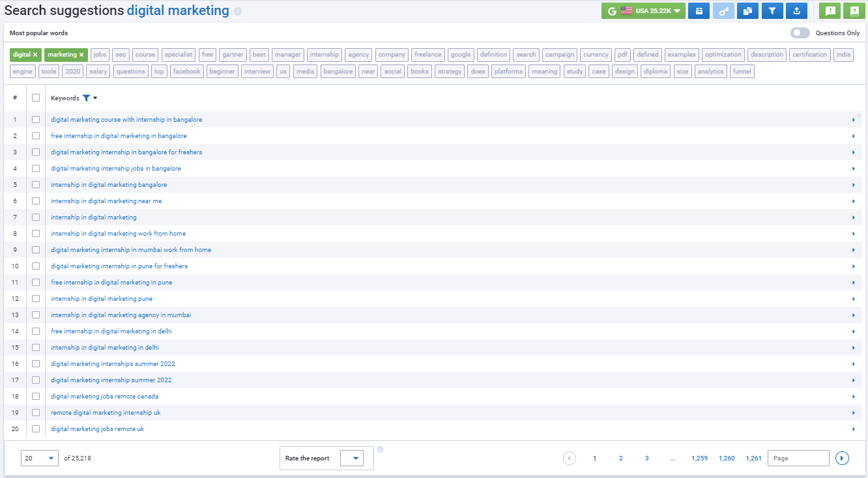The image size is (868, 478).
Task: Click the copy keywords icon
Action: 747,10
